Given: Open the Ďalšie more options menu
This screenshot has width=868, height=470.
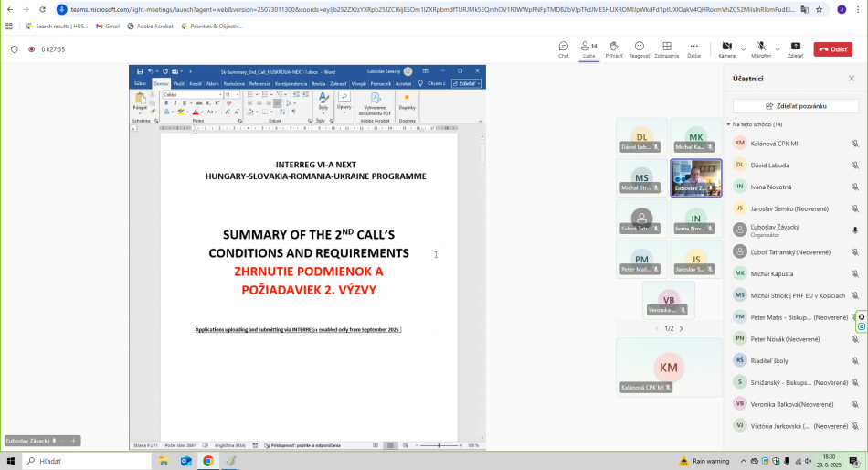Looking at the screenshot, I should 694,48.
